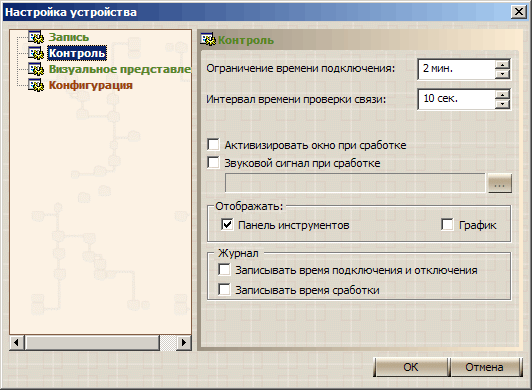
Task: Click the Контроль header icon in right panel
Action: click(208, 40)
